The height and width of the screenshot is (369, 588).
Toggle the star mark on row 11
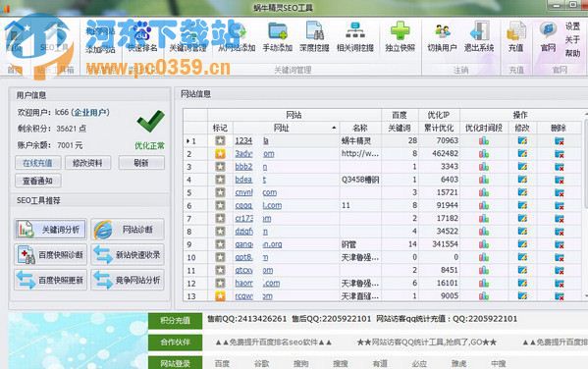pyautogui.click(x=220, y=271)
